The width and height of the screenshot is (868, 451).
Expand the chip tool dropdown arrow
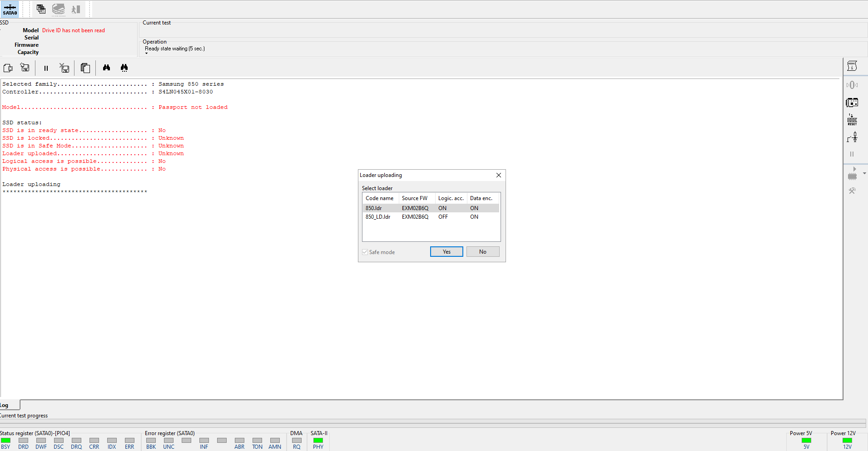pos(864,173)
